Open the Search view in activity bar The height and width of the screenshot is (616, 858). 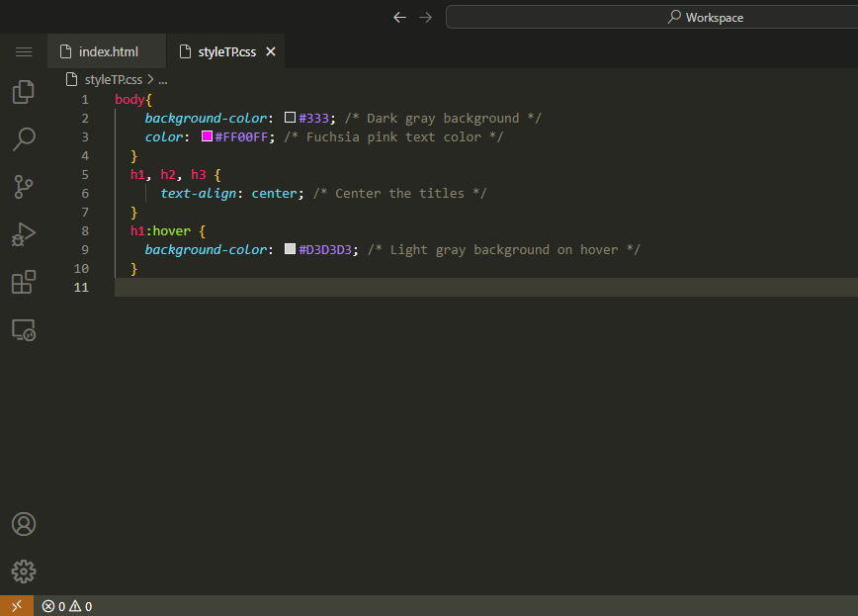(x=23, y=139)
